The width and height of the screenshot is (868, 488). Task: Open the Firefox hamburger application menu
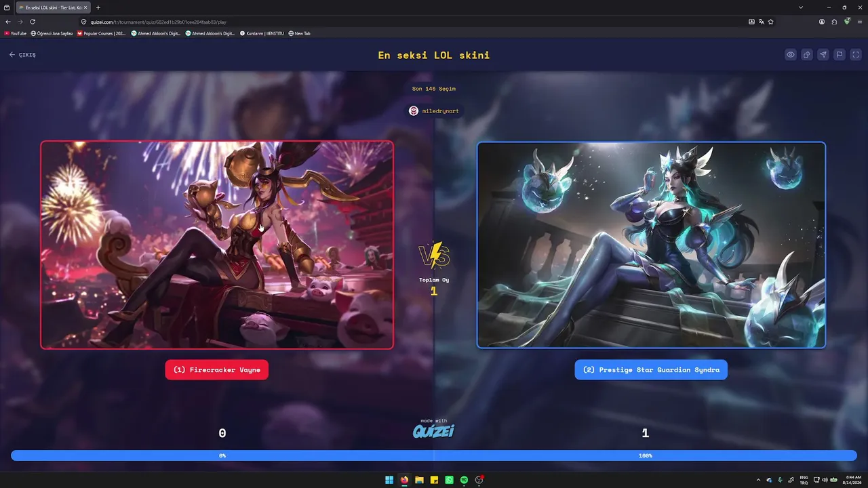(x=859, y=22)
